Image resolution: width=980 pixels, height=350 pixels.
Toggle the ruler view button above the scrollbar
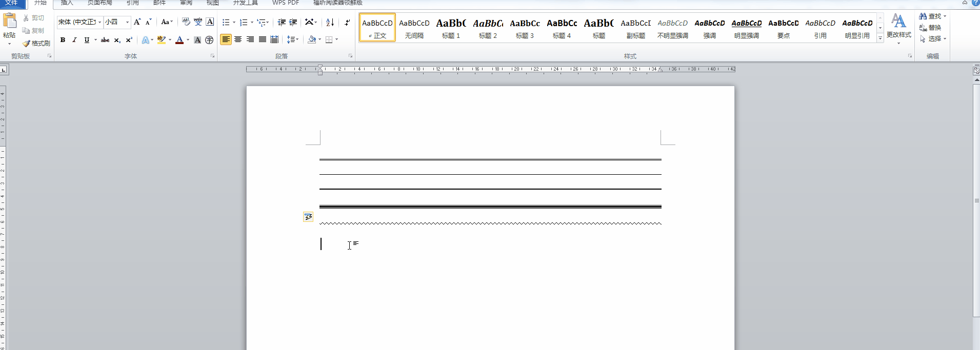(976, 71)
